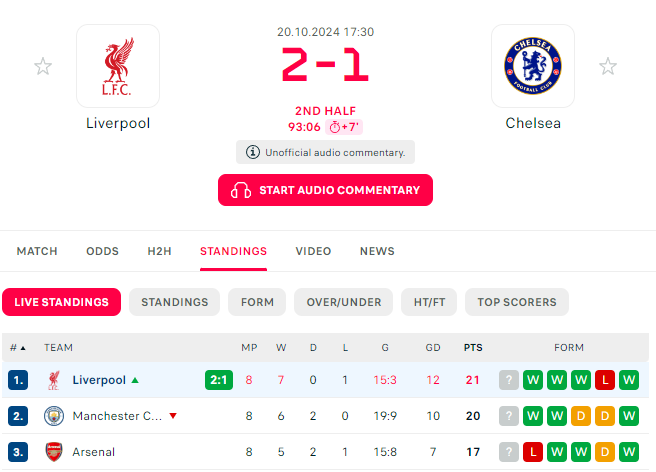
Task: Open Manchester City's team crest in table
Action: 54,416
